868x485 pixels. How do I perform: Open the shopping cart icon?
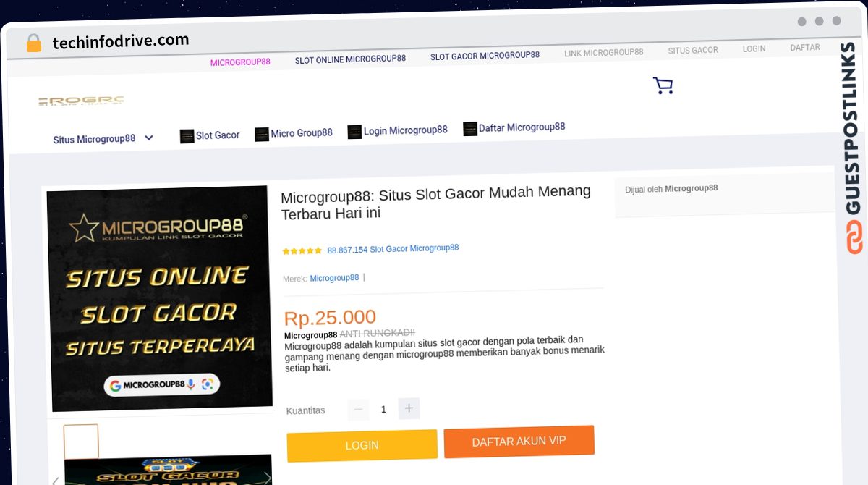[663, 86]
